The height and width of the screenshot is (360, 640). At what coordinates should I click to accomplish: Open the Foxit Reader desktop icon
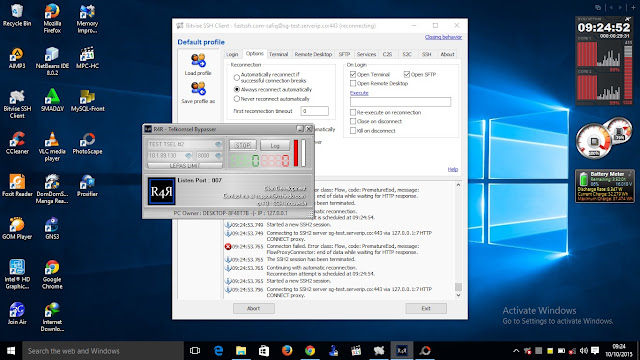pos(17,186)
